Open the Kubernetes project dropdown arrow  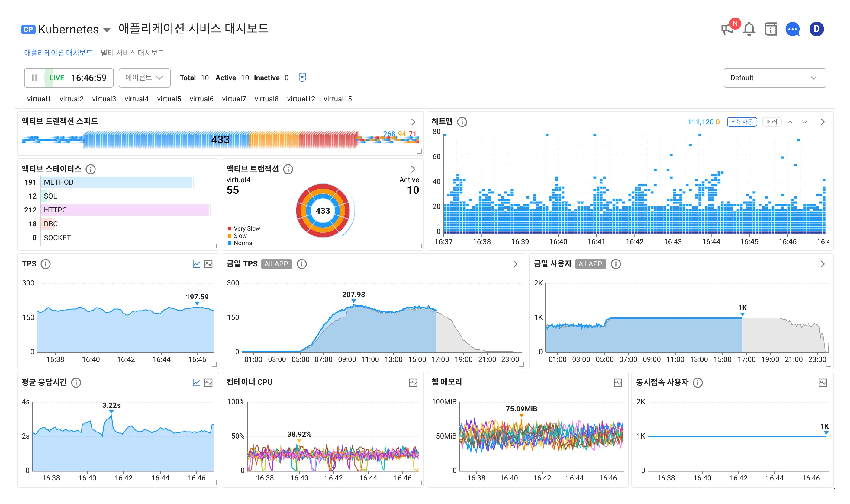[107, 30]
